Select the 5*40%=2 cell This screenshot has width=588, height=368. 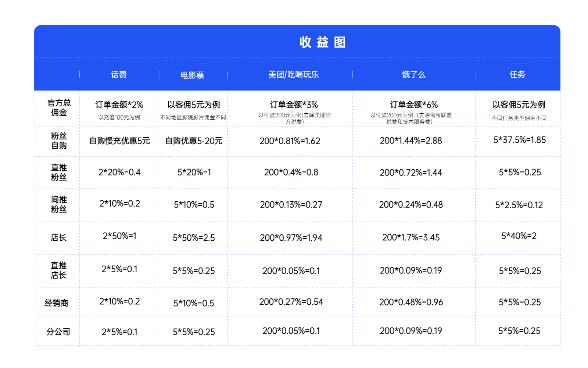pyautogui.click(x=519, y=236)
